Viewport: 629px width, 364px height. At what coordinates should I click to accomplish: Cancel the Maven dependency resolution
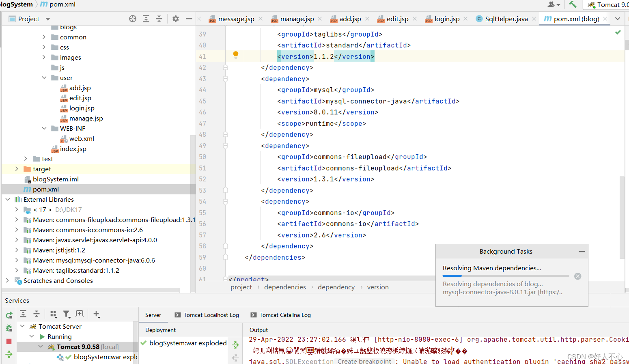(x=577, y=276)
